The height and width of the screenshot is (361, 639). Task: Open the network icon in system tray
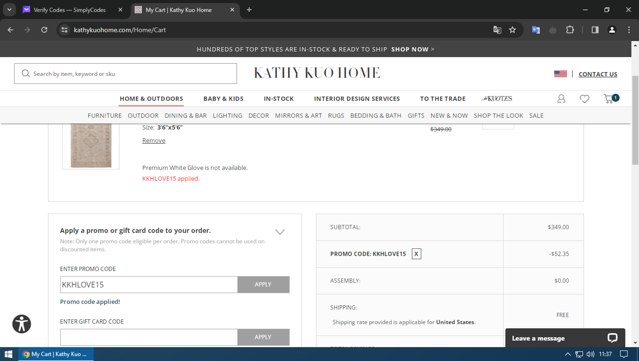pyautogui.click(x=579, y=354)
